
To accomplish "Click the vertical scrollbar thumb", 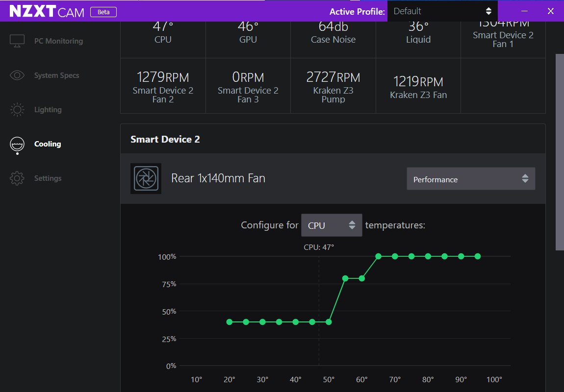I will tap(560, 152).
